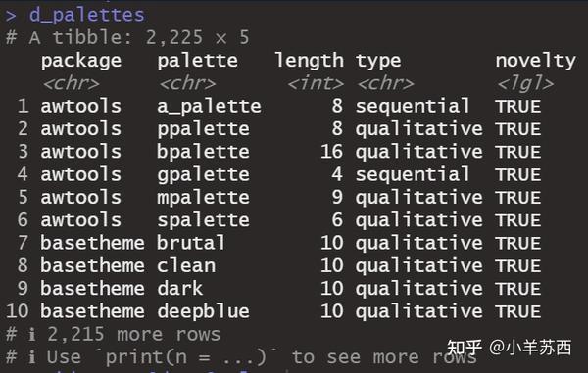The height and width of the screenshot is (373, 588).
Task: Click the clean palette name
Action: tap(186, 265)
